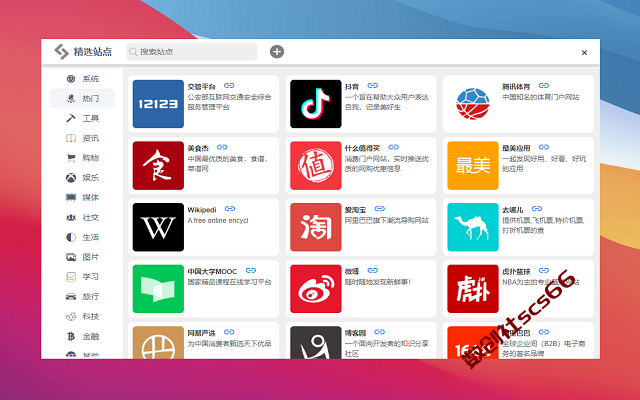Open the Wikipedia W tile
Image resolution: width=640 pixels, height=400 pixels.
pyautogui.click(x=158, y=227)
